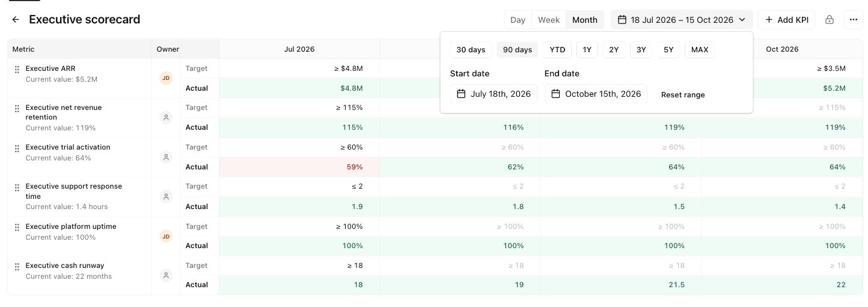The height and width of the screenshot is (307, 868).
Task: Open the Executive cash runway metric
Action: (x=65, y=266)
